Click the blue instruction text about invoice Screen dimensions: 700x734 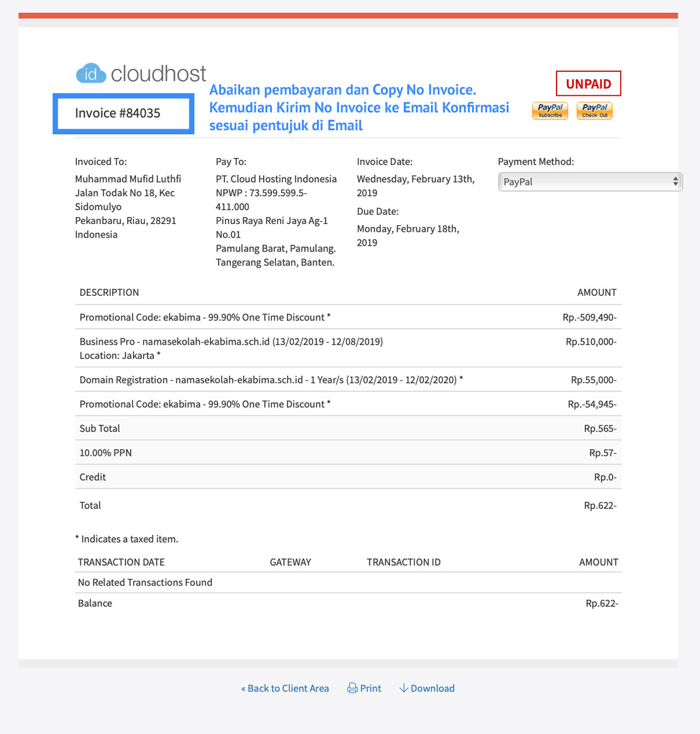[359, 108]
